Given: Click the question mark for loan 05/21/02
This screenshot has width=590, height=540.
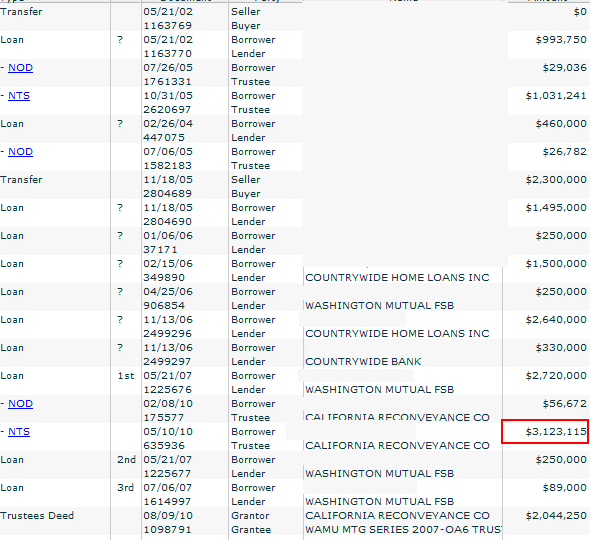Looking at the screenshot, I should (x=120, y=40).
